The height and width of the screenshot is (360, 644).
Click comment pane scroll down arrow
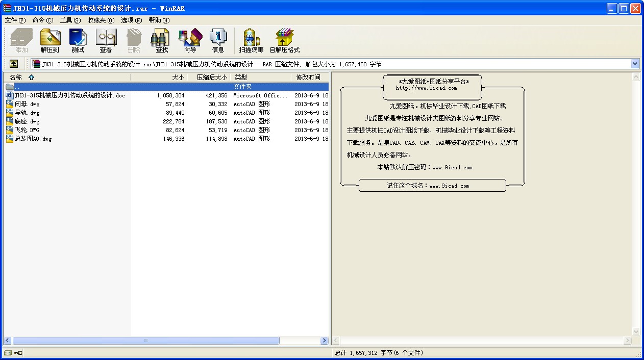[x=636, y=332]
